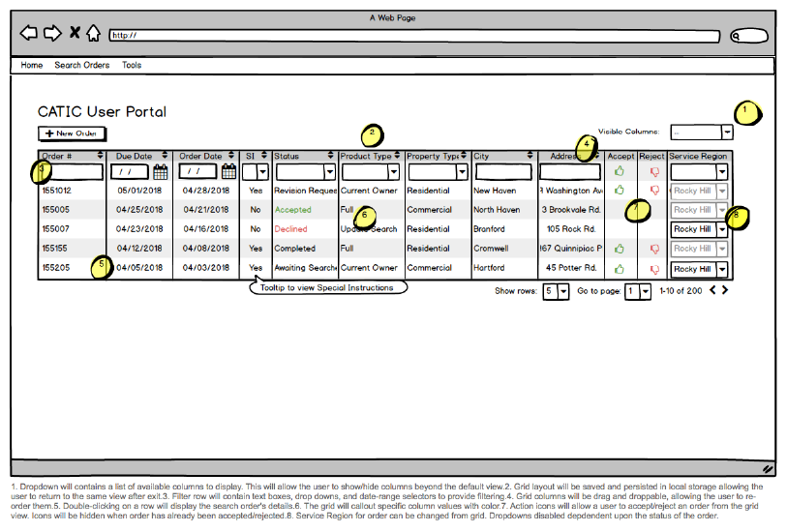Open the Order Date calendar picker icon
The height and width of the screenshot is (532, 787).
pyautogui.click(x=228, y=172)
